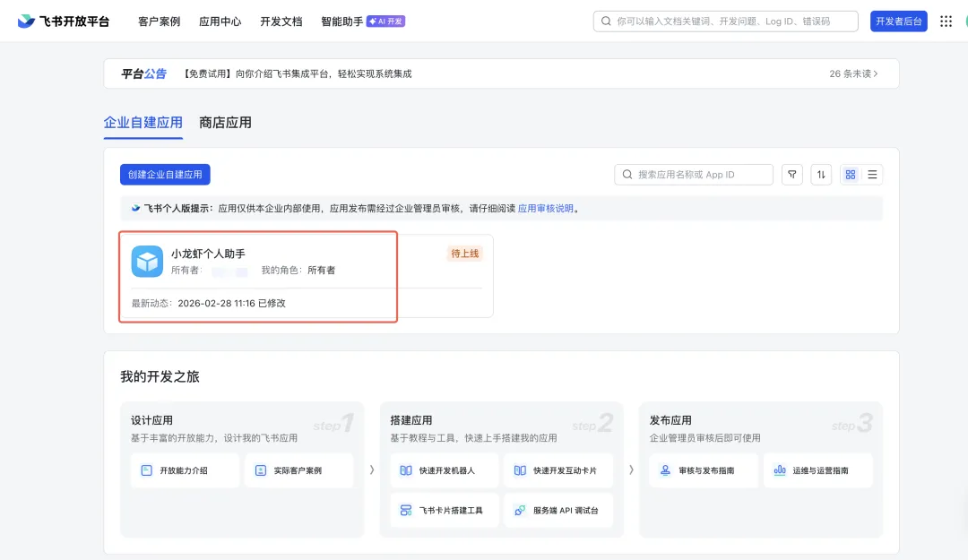Open 智能助手 in top navigation

click(x=341, y=22)
